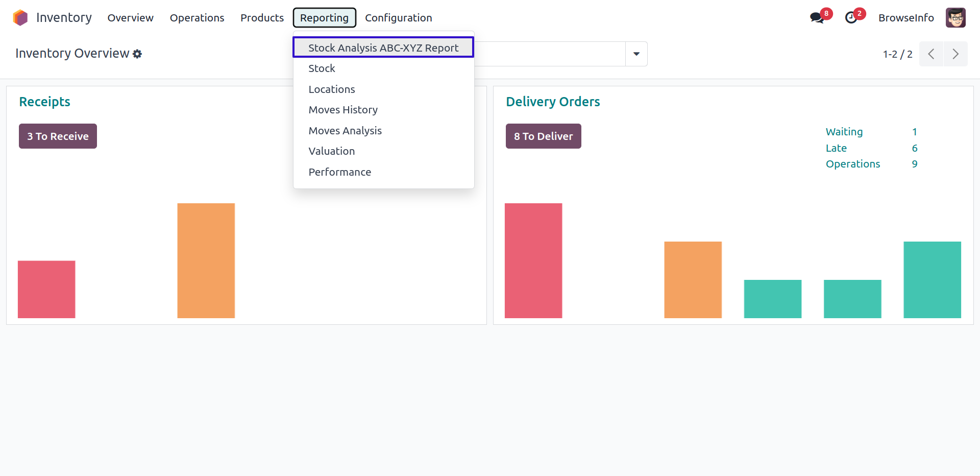The height and width of the screenshot is (476, 980).
Task: Expand the search options dropdown arrow
Action: tap(636, 54)
